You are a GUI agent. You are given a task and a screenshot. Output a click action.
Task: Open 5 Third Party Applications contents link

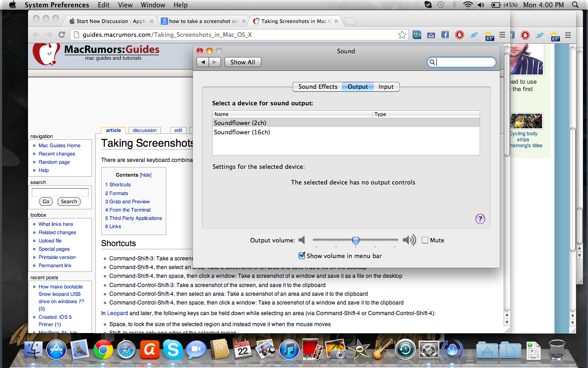134,218
